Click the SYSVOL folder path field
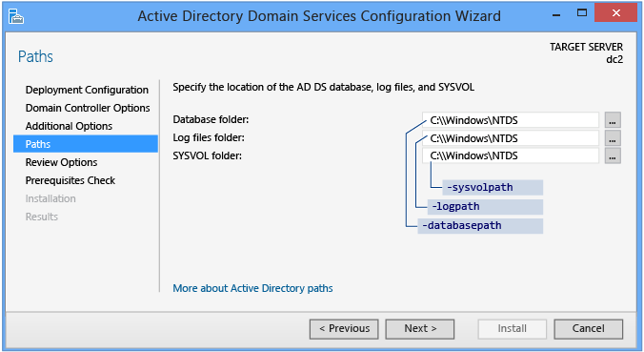The width and height of the screenshot is (644, 352). 511,155
